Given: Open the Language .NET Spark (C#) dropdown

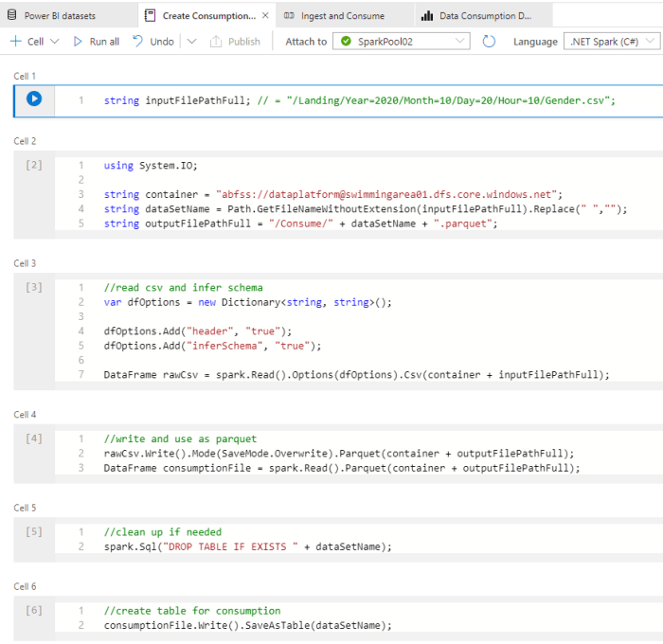Looking at the screenshot, I should click(x=612, y=42).
